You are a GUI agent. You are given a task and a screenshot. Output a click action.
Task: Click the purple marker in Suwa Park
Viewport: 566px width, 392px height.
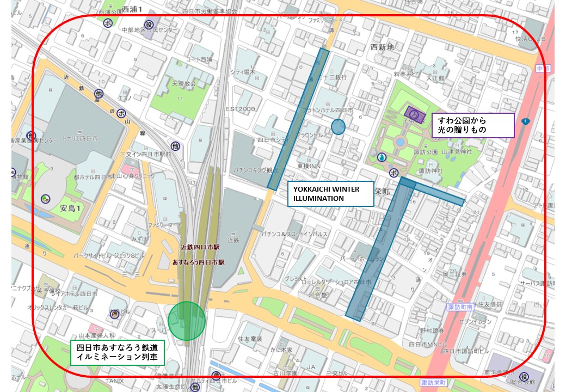(415, 115)
